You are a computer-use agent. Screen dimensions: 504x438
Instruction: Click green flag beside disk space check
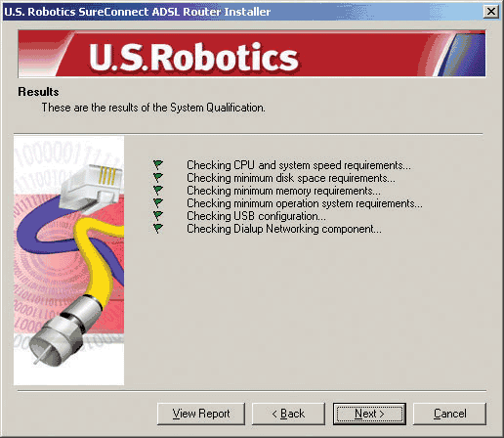[158, 177]
